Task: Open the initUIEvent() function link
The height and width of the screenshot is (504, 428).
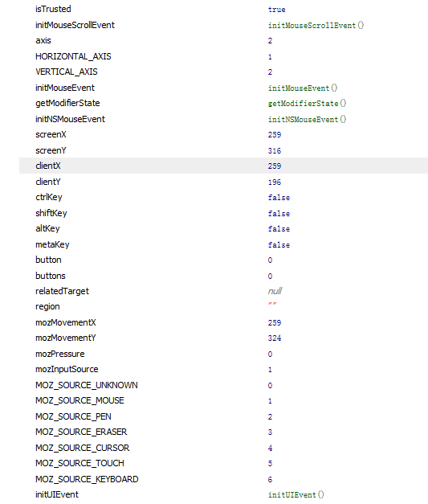Action: tap(296, 494)
